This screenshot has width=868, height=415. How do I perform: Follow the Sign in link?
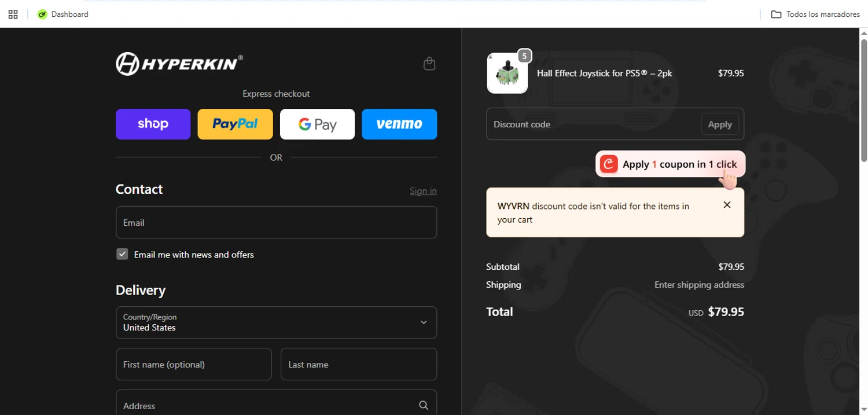(423, 191)
